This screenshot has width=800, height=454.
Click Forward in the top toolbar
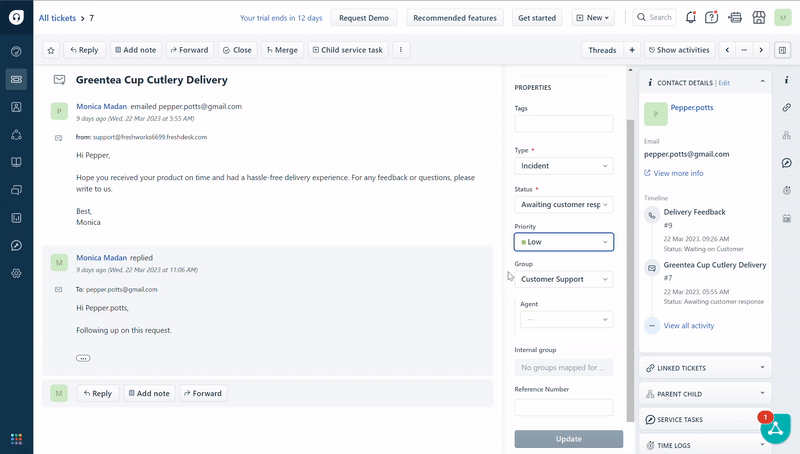tap(189, 50)
